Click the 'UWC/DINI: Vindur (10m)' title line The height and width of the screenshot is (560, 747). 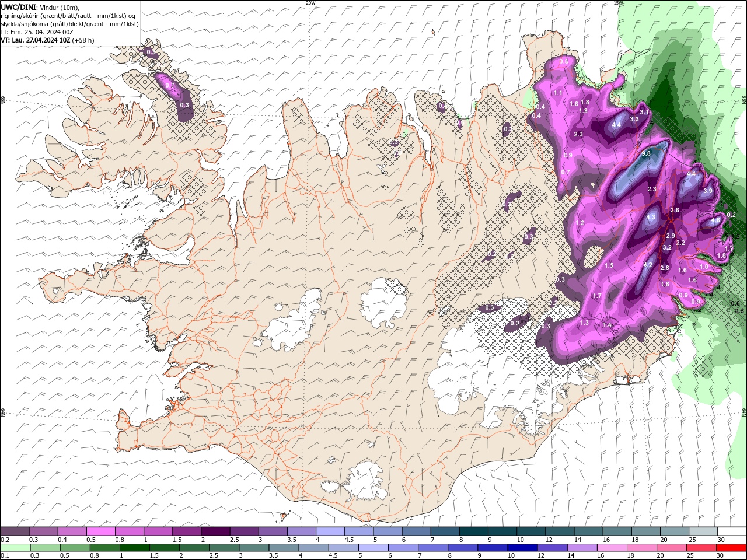[40, 7]
